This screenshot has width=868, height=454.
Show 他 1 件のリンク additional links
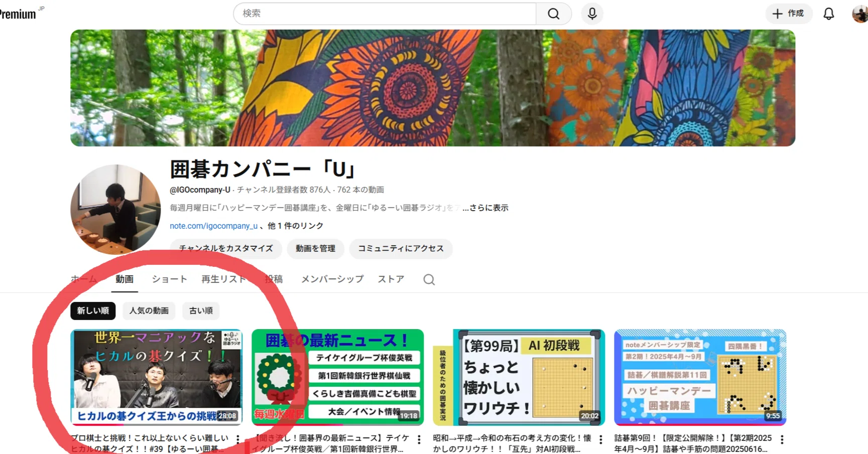click(295, 226)
